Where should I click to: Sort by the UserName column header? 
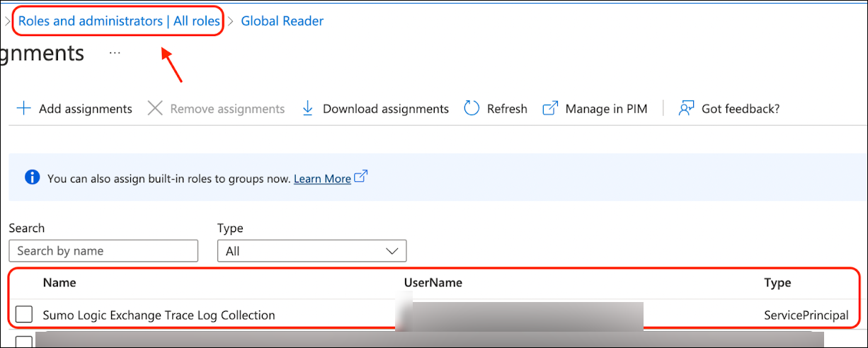click(433, 283)
